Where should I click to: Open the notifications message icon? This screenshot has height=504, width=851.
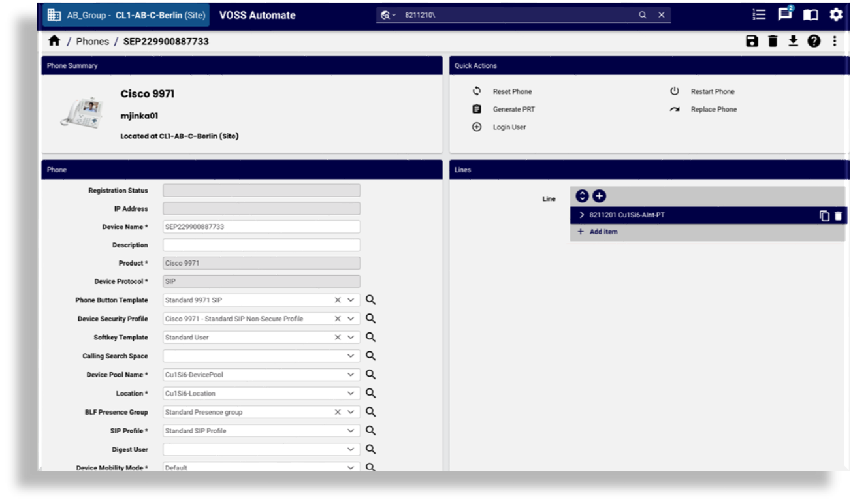(784, 15)
